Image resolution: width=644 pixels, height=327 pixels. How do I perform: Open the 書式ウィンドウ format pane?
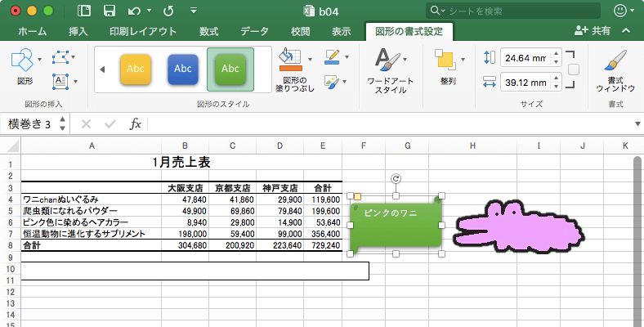click(x=615, y=70)
